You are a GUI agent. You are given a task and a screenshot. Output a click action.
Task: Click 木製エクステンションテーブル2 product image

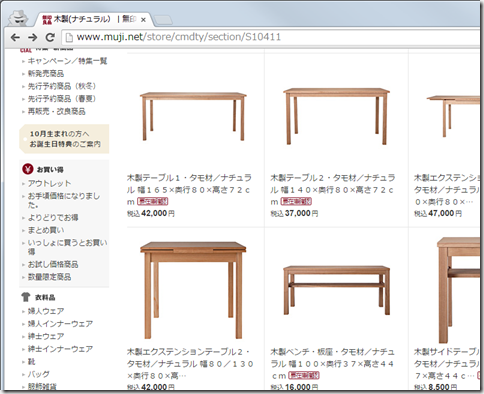(193, 290)
